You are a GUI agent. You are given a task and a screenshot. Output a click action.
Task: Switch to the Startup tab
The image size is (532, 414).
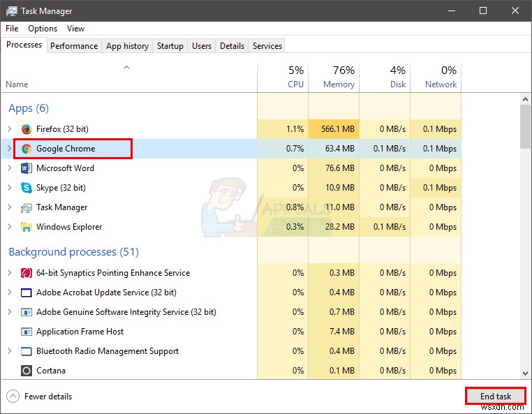click(170, 46)
